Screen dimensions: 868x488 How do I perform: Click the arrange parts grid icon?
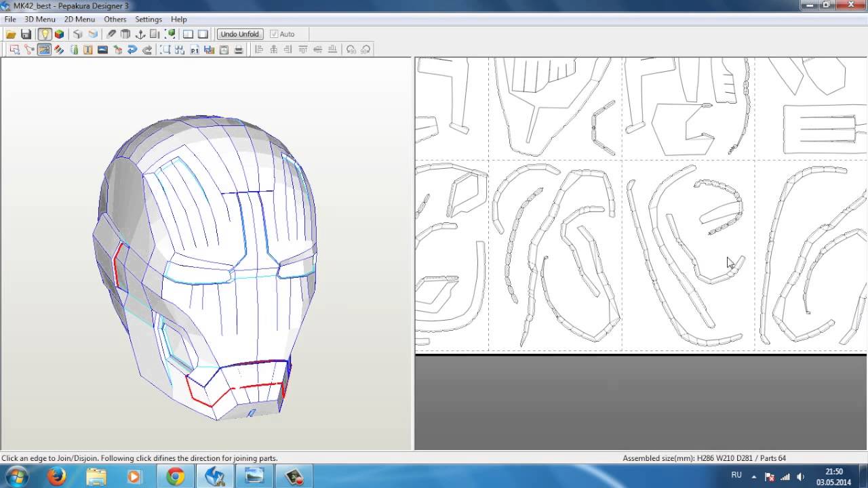coord(180,49)
